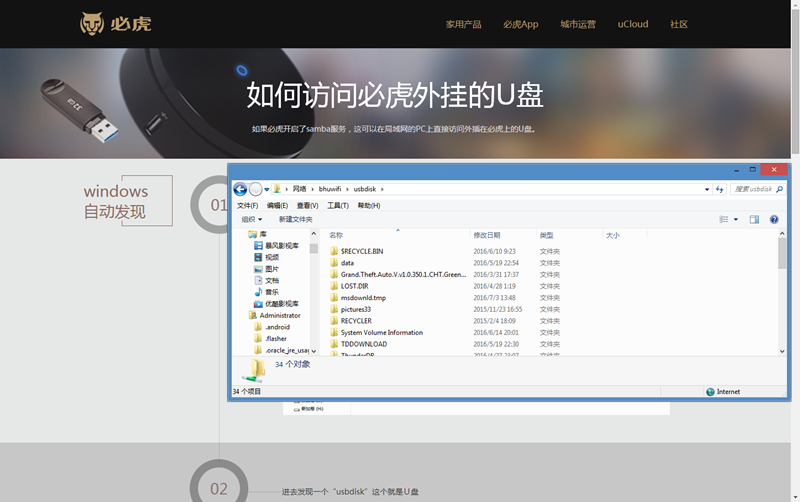Go to the 城市运营 page
The image size is (800, 502).
pos(578,24)
